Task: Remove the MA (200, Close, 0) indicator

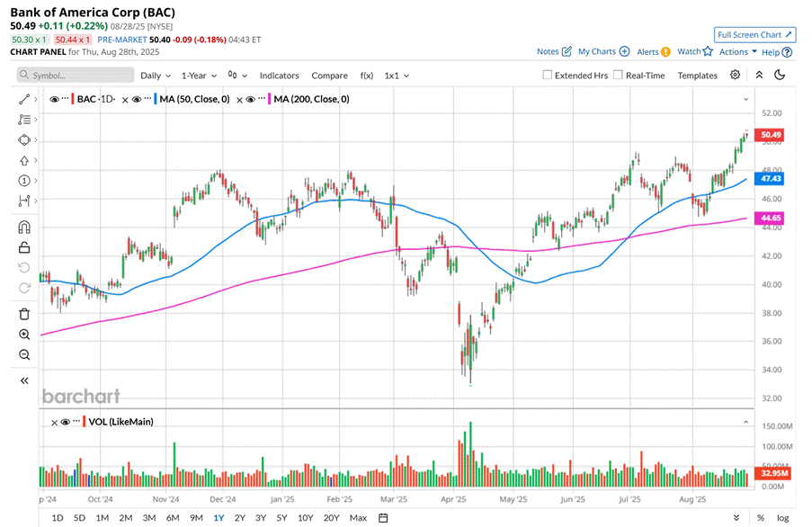Action: click(239, 100)
